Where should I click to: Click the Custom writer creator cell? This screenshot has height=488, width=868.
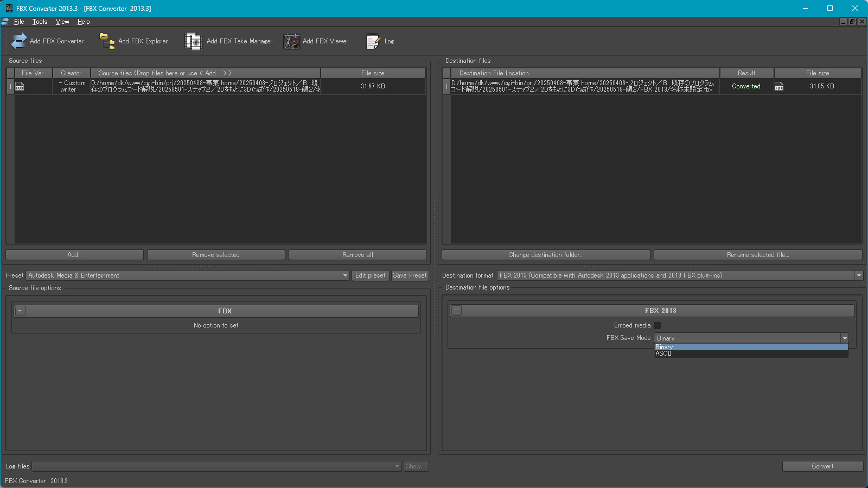[72, 86]
